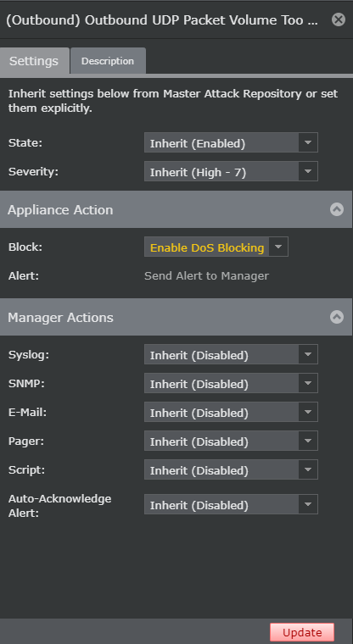Image resolution: width=353 pixels, height=644 pixels.
Task: Click the 'Send Alert to Manager' text
Action: click(206, 276)
